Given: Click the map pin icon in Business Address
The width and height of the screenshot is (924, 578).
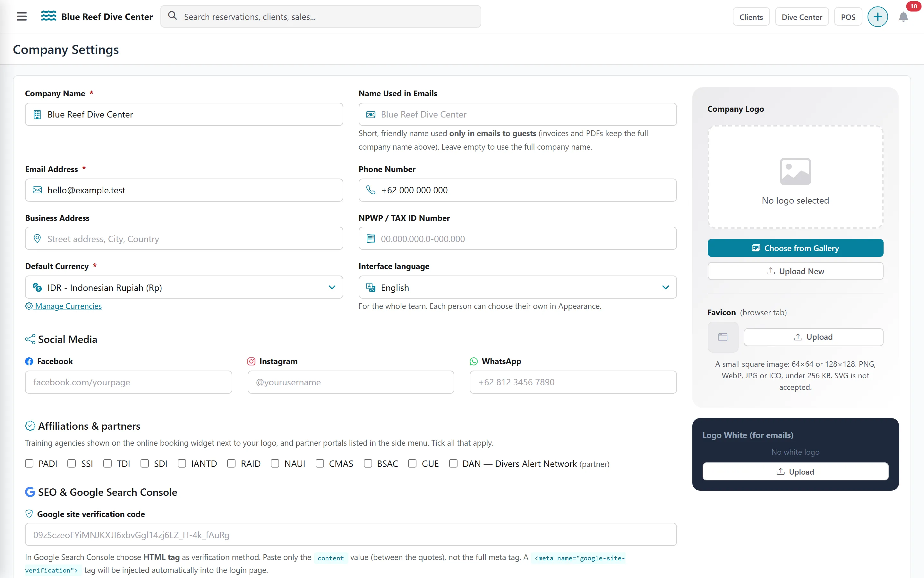Looking at the screenshot, I should (37, 239).
